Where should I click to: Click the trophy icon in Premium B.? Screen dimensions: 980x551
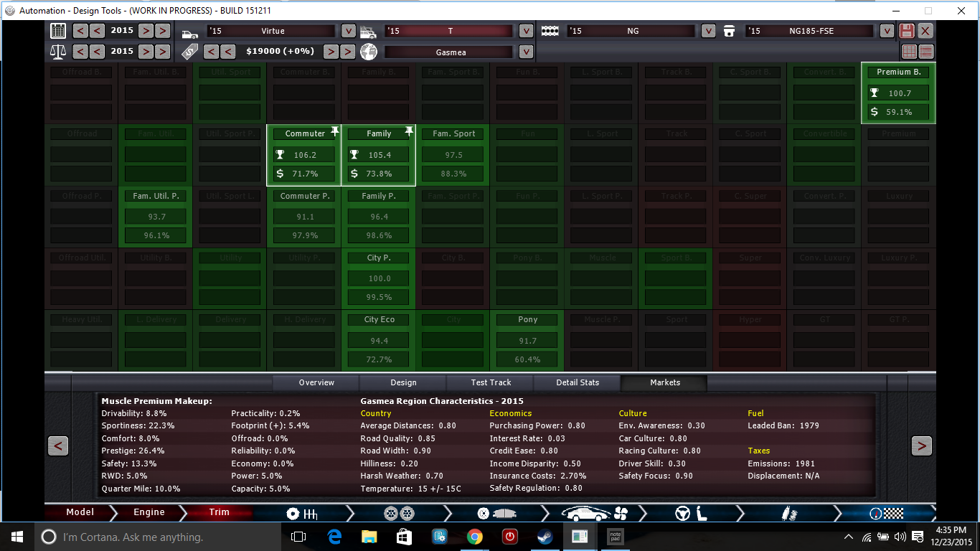click(874, 93)
